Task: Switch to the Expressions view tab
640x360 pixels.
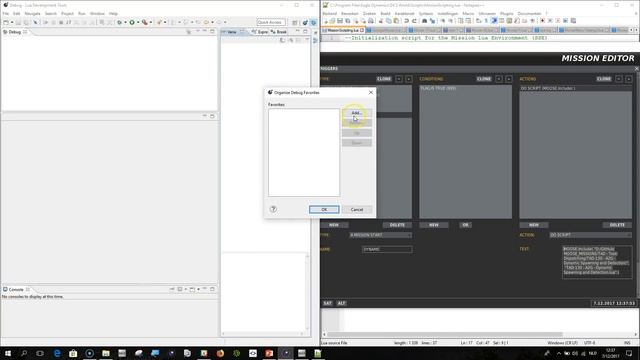Action: point(260,32)
